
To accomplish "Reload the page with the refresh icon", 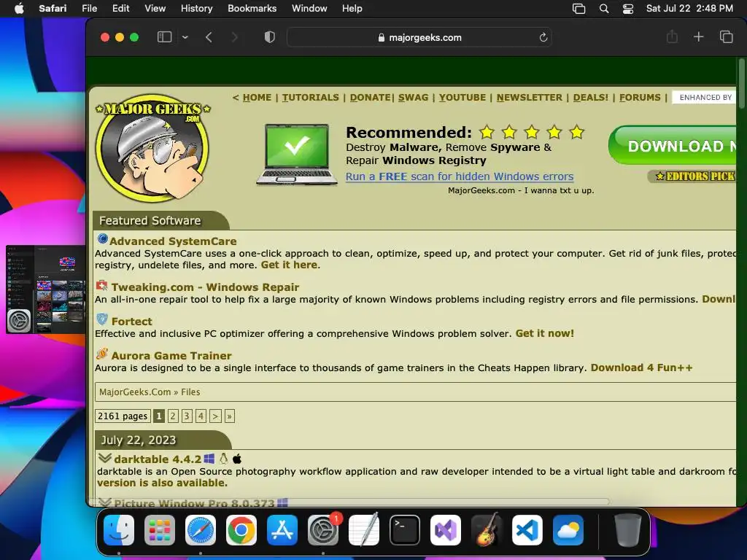I will [x=543, y=37].
